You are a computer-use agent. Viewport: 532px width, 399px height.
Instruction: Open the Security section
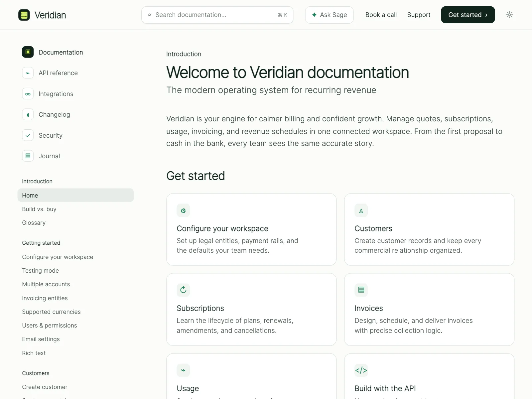[50, 135]
